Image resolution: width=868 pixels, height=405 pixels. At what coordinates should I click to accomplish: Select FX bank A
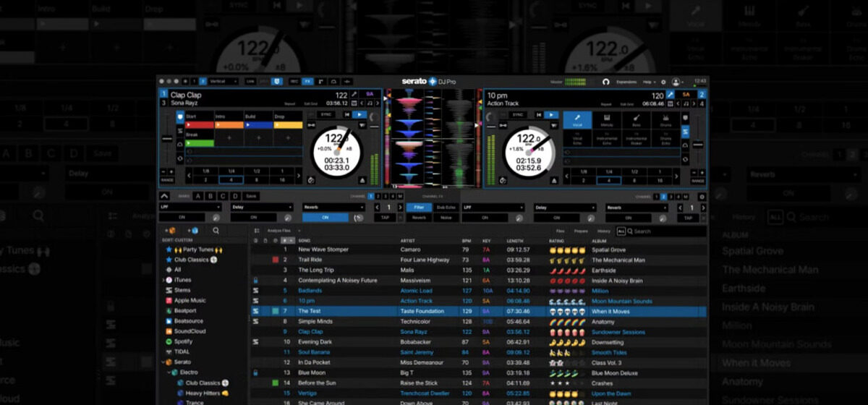click(198, 196)
